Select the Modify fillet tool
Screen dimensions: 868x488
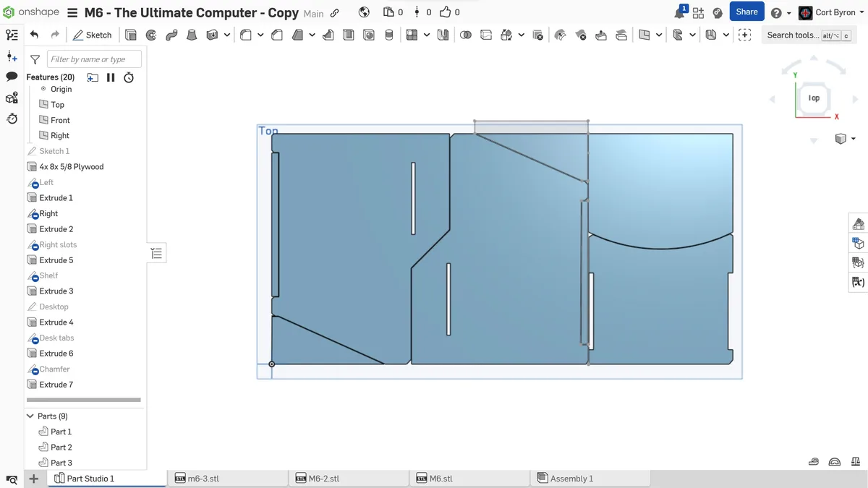point(560,35)
